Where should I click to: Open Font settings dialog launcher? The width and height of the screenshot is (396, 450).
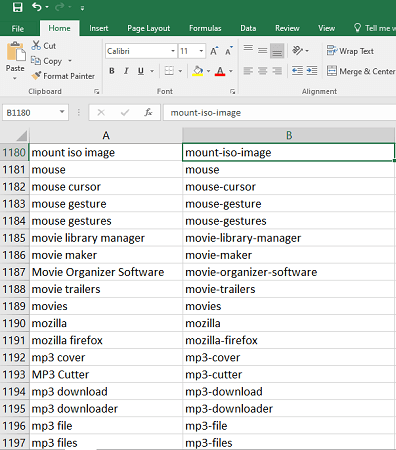point(233,91)
